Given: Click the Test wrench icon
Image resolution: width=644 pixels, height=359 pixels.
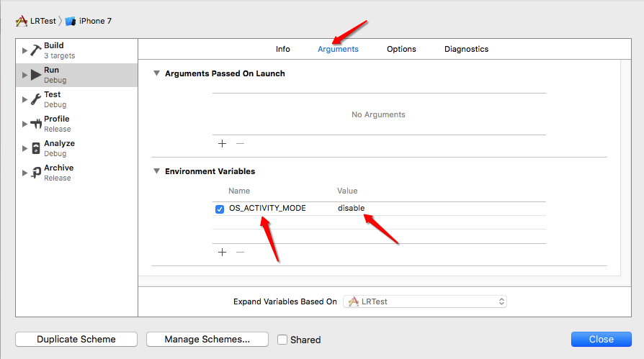Looking at the screenshot, I should tap(36, 99).
